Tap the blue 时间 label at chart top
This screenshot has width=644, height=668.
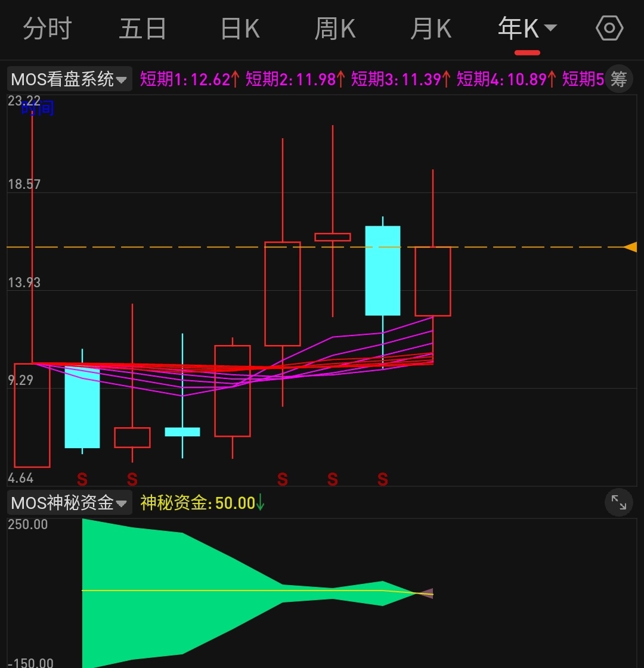tap(38, 108)
